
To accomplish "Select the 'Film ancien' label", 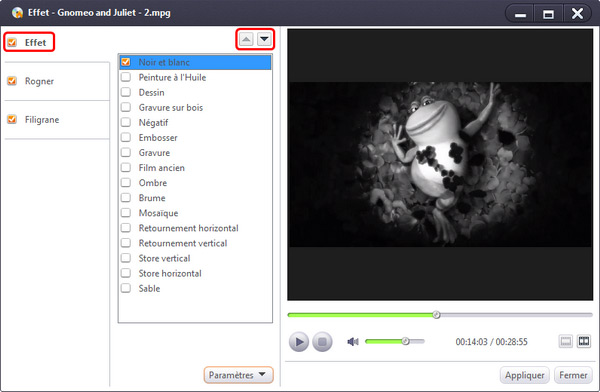I will [x=161, y=168].
